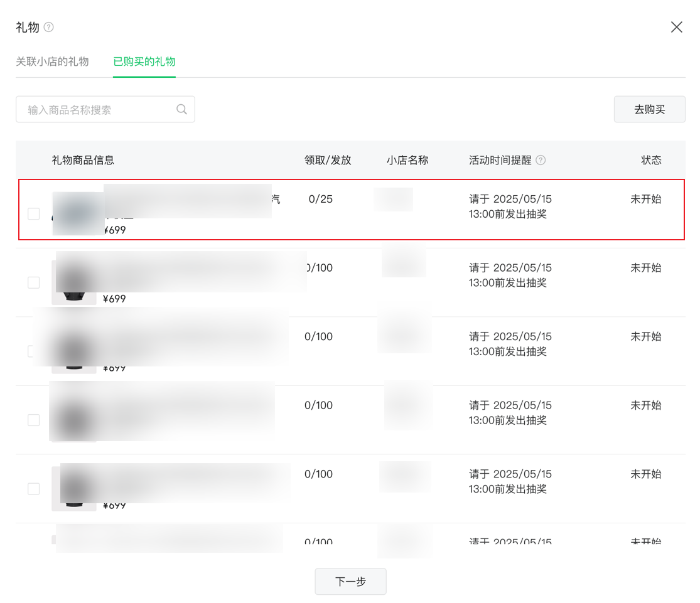Viewport: 700px width, 603px height.
Task: Select the 已购买的礼物 tab
Action: (144, 61)
